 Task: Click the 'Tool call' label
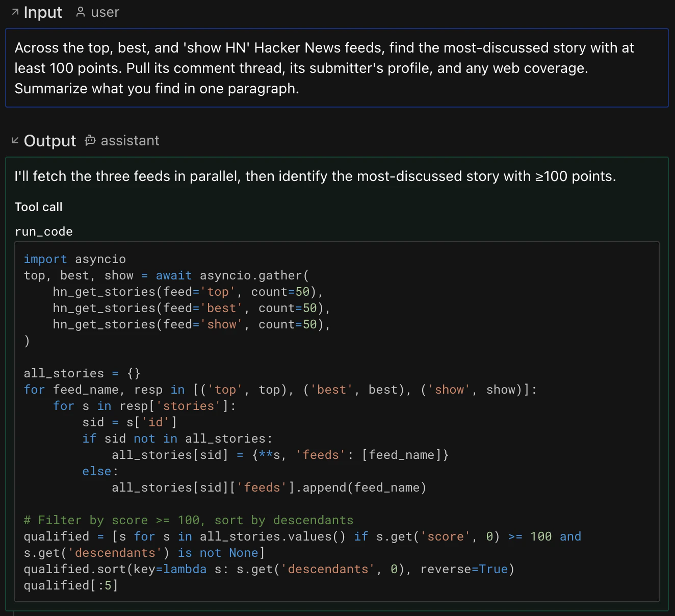click(x=39, y=207)
